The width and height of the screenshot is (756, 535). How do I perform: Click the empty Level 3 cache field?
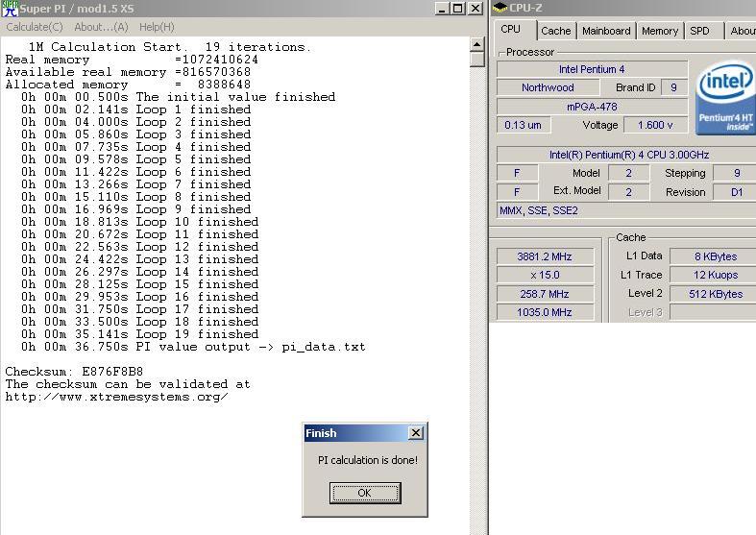click(713, 312)
